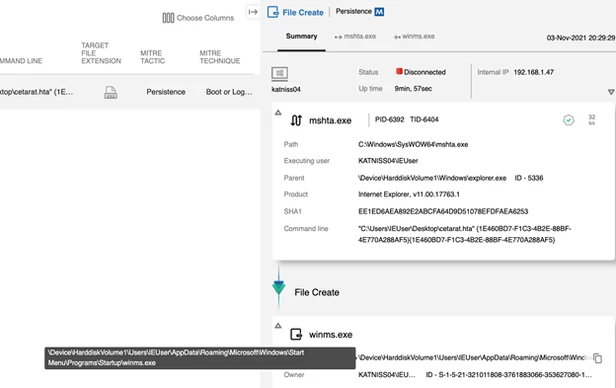Select the 'Boot or Log...' technique cell

click(x=229, y=92)
